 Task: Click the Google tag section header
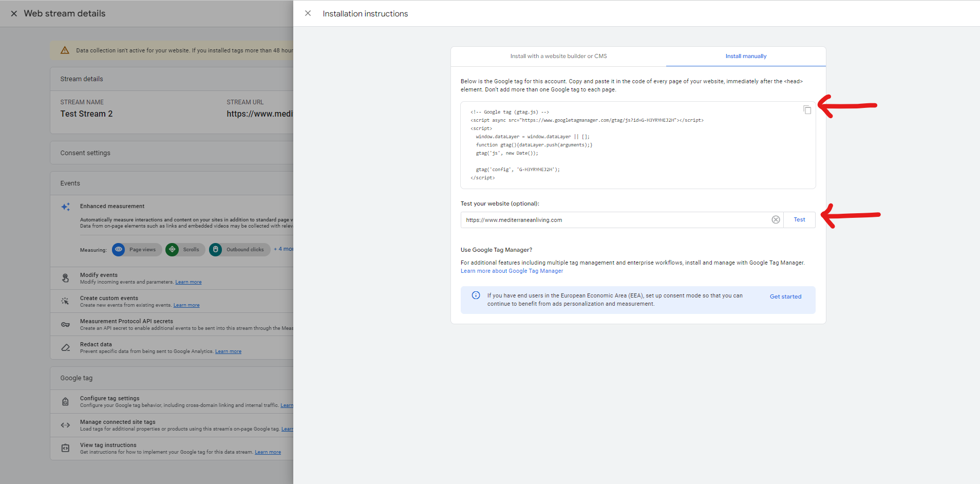[x=172, y=378]
